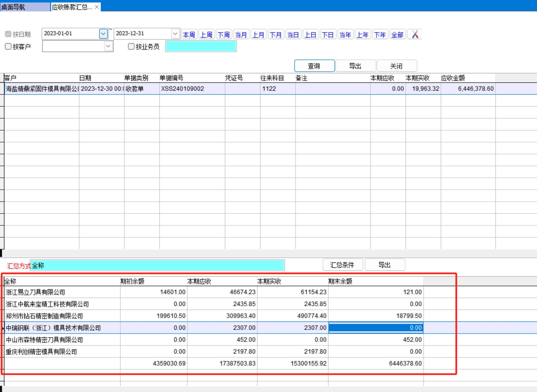This screenshot has height=392, width=537.
Task: Expand the customer selection combo box
Action: tap(108, 46)
